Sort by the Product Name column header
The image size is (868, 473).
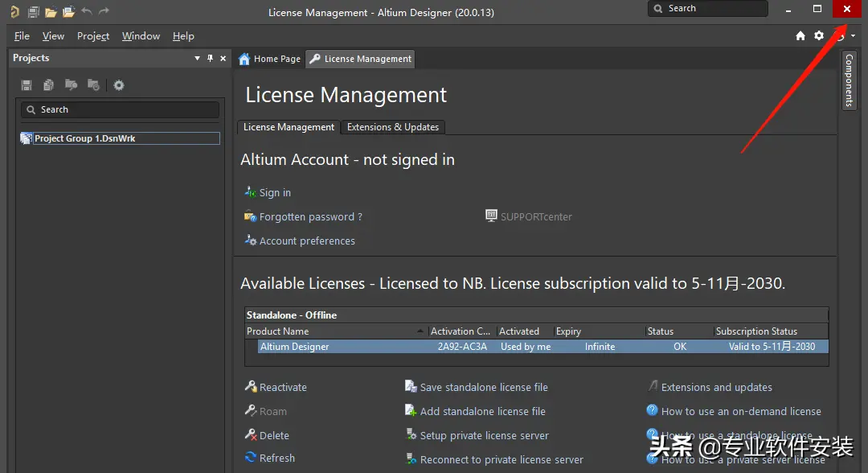pyautogui.click(x=336, y=331)
